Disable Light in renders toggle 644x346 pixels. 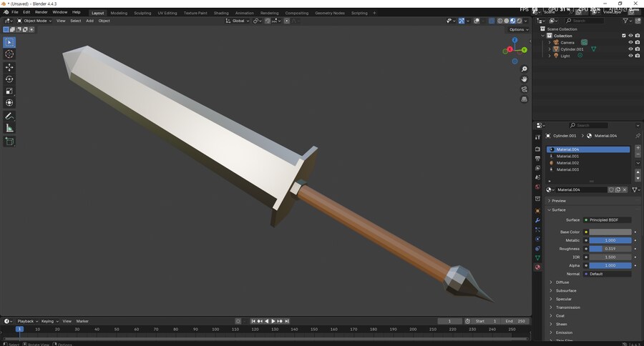638,56
